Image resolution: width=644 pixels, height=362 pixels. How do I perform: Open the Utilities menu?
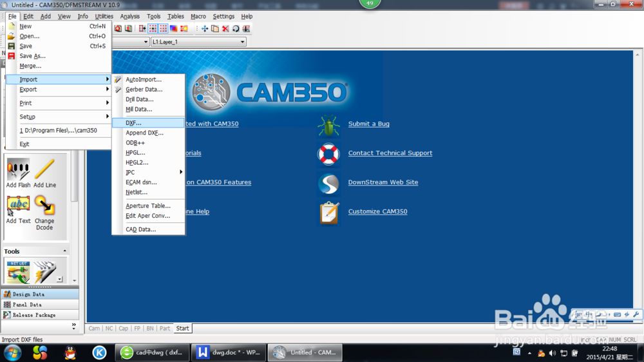coord(104,17)
